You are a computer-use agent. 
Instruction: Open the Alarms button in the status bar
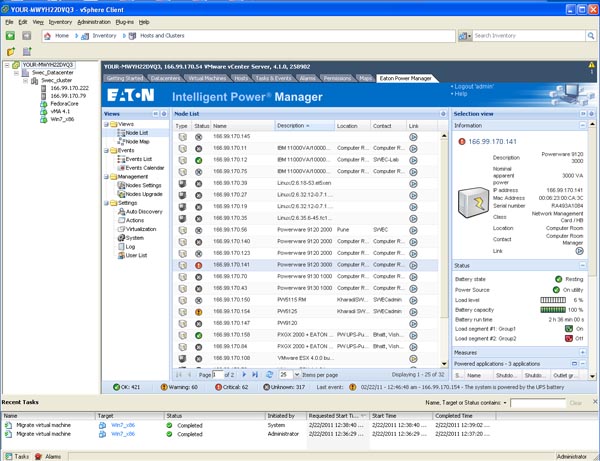coord(48,456)
